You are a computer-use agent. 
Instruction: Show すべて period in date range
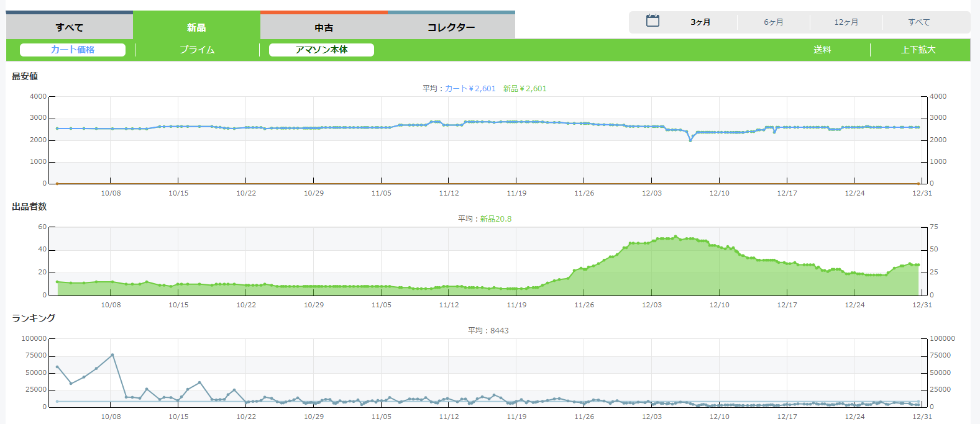tap(919, 22)
